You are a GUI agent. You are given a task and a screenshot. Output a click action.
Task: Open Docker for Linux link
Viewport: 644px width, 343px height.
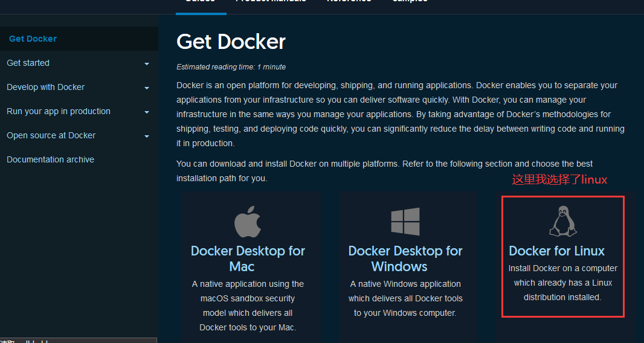pos(556,251)
